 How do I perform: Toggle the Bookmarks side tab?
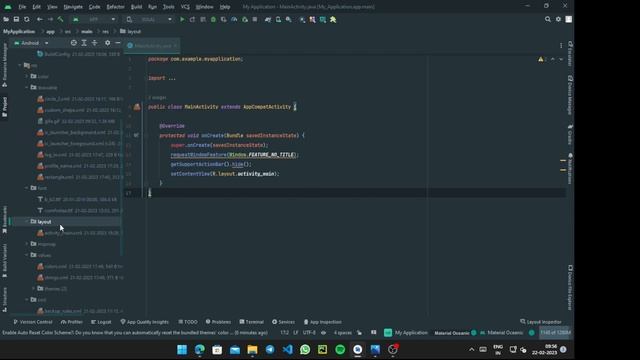click(x=4, y=220)
